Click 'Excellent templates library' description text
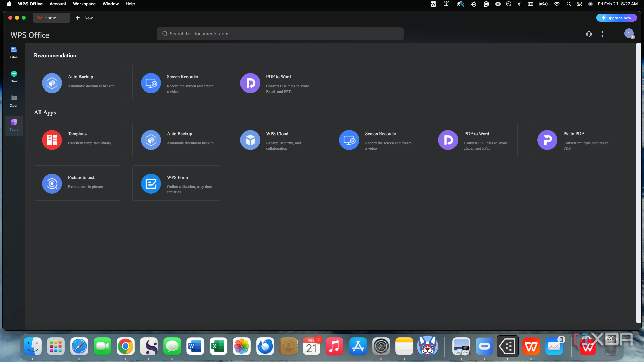This screenshot has height=362, width=644. point(90,143)
